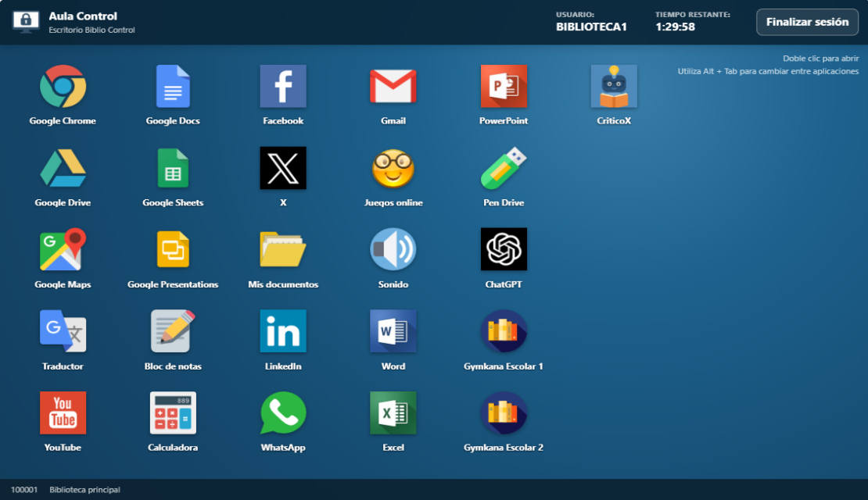Viewport: 868px width, 500px height.
Task: Select the Sonido speaker icon
Action: (x=393, y=249)
